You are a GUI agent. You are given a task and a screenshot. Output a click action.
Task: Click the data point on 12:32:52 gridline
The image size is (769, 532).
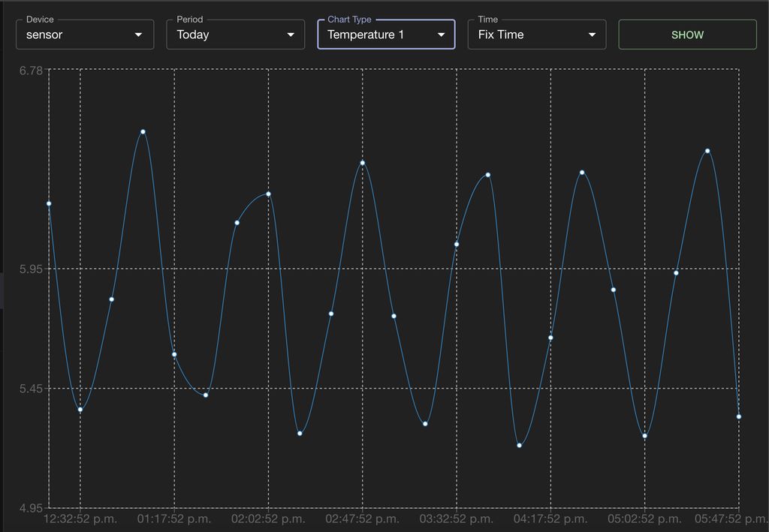click(80, 409)
